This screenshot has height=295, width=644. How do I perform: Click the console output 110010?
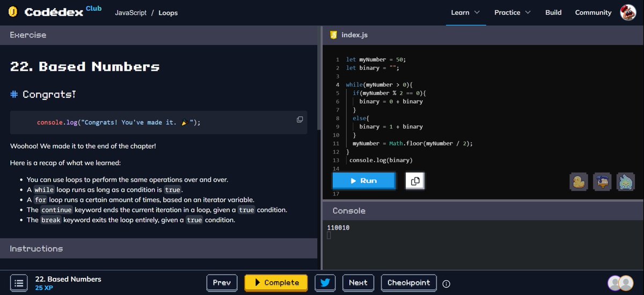click(338, 228)
